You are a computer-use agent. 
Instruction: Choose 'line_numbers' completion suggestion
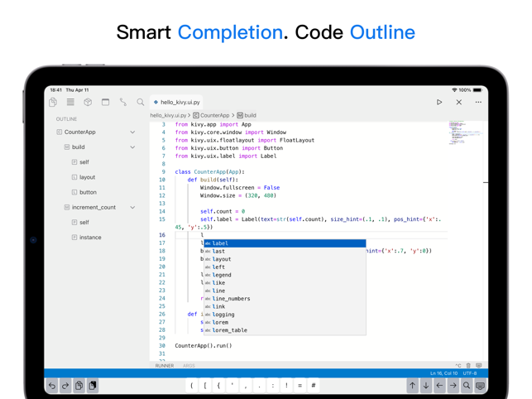285,299
